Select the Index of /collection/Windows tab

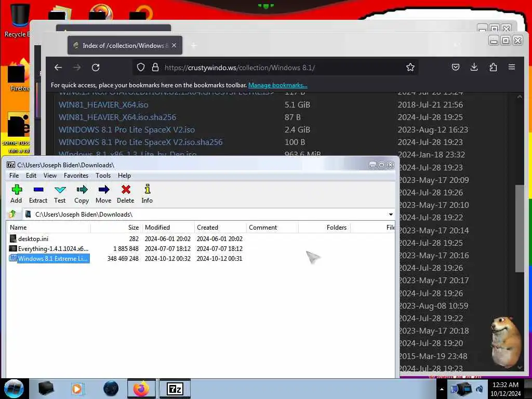[x=125, y=46]
